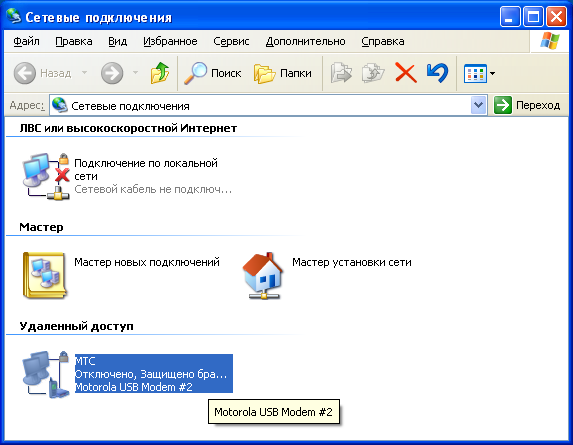This screenshot has height=445, width=573.
Task: Click the Мастер group header
Action: click(x=41, y=227)
